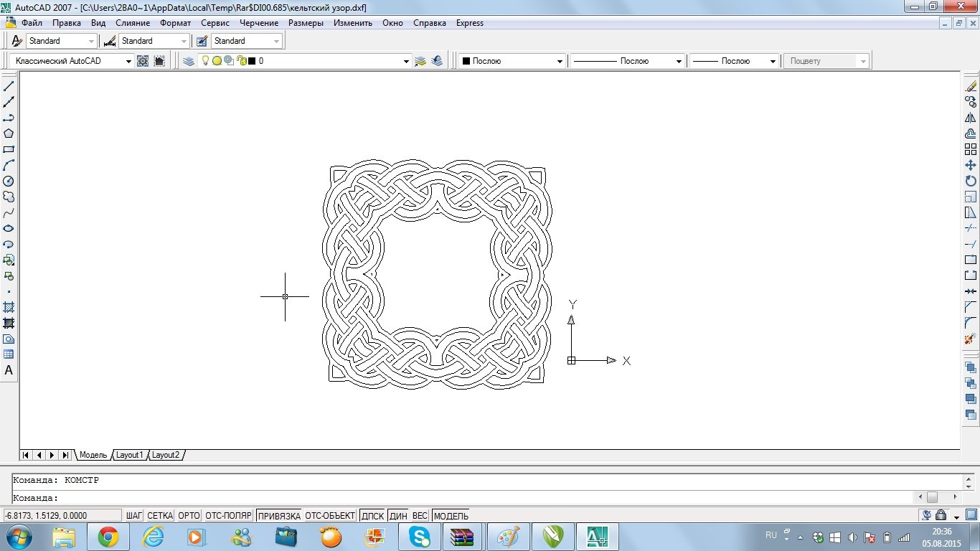
Task: Open the layer list dropdown
Action: [x=407, y=62]
